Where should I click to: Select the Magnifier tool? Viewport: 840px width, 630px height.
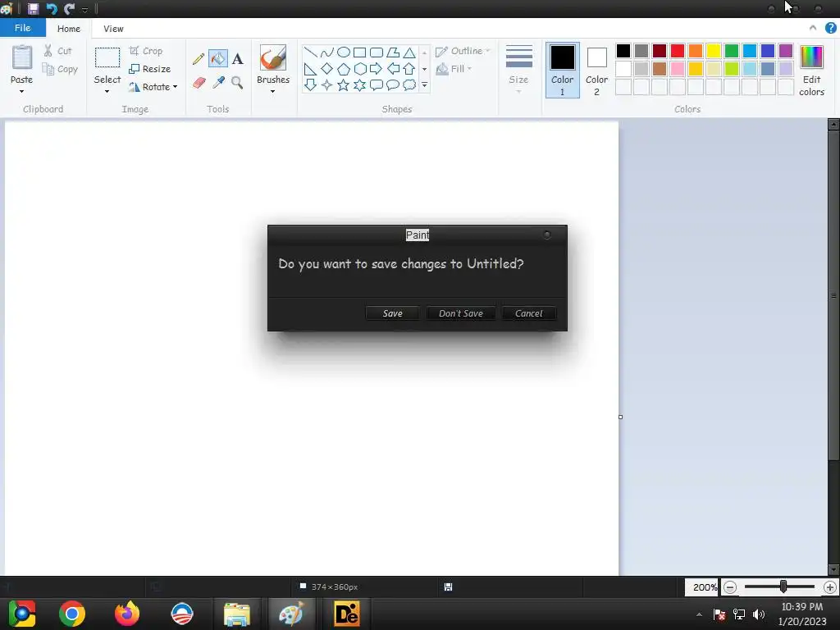tap(237, 82)
